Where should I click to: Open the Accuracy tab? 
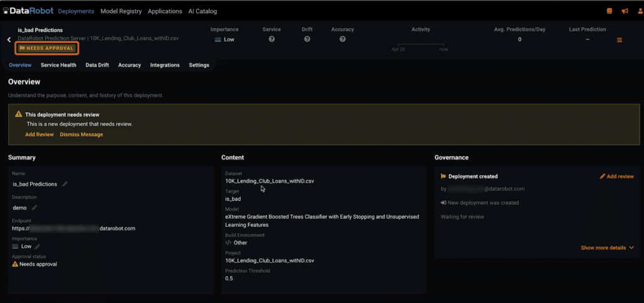coord(130,65)
